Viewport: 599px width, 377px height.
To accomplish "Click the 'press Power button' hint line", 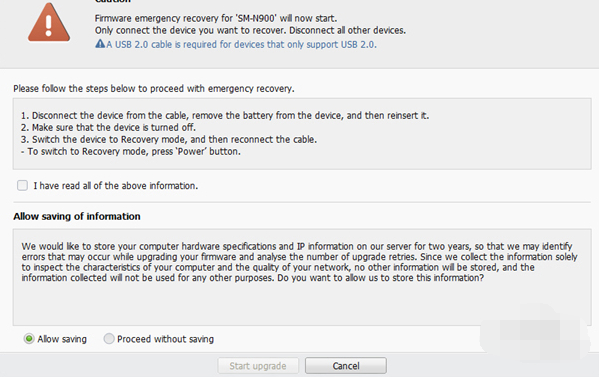I will (131, 152).
